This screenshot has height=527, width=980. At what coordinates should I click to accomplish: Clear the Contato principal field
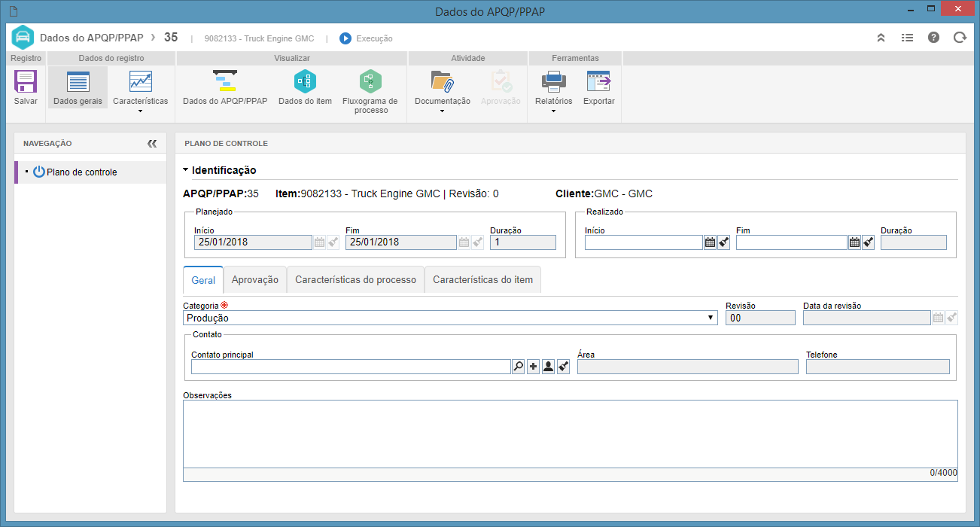(x=563, y=367)
